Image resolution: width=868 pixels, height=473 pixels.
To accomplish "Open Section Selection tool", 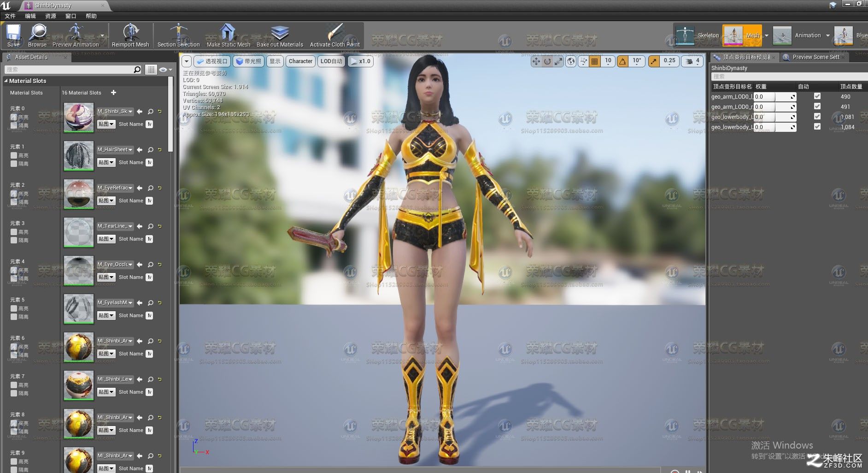I will click(x=178, y=35).
